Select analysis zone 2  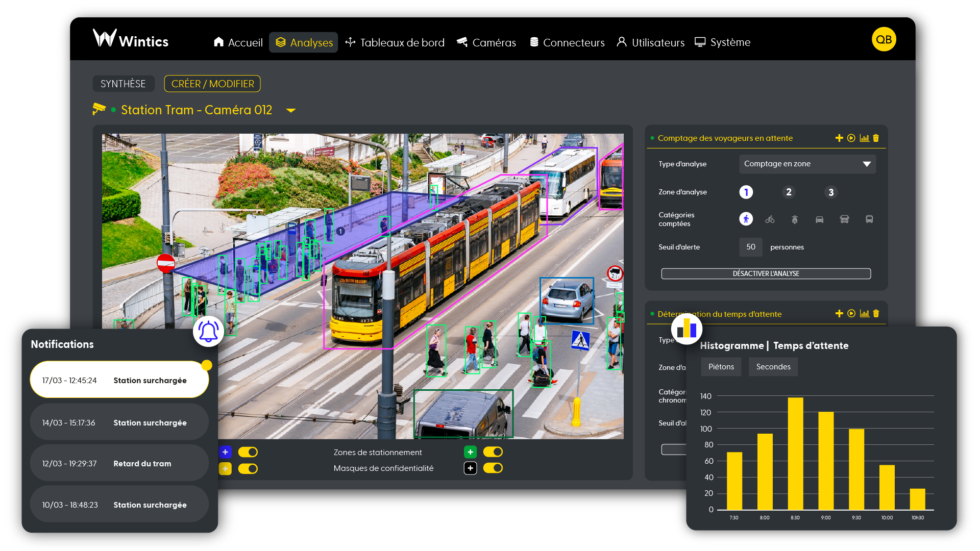[x=789, y=192]
